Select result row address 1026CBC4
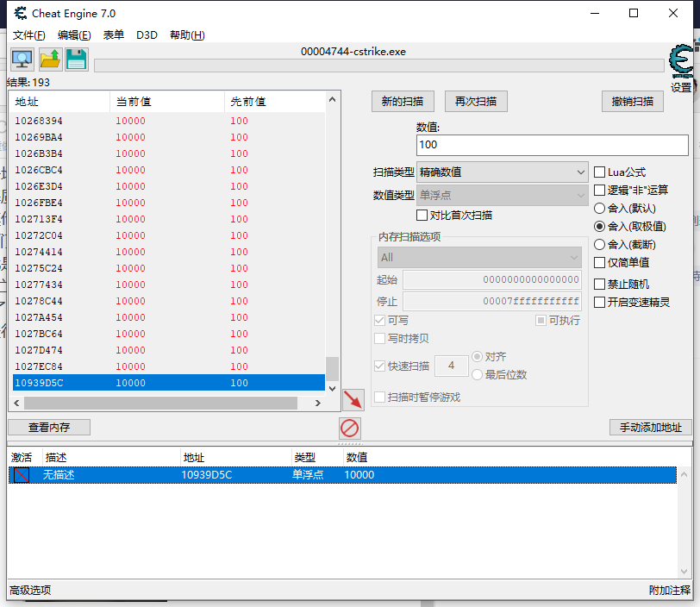Screen dimensions: 700x607 pyautogui.click(x=169, y=170)
